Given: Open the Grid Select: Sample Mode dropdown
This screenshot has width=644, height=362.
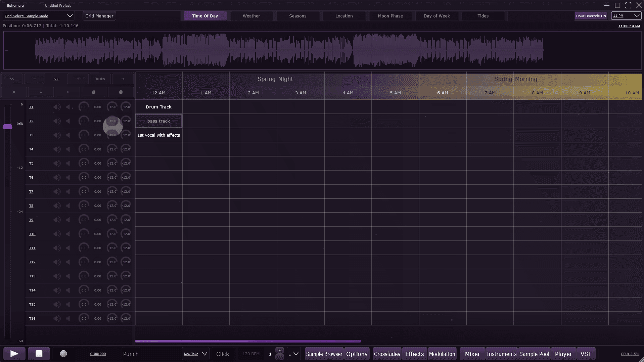Looking at the screenshot, I should coord(38,16).
